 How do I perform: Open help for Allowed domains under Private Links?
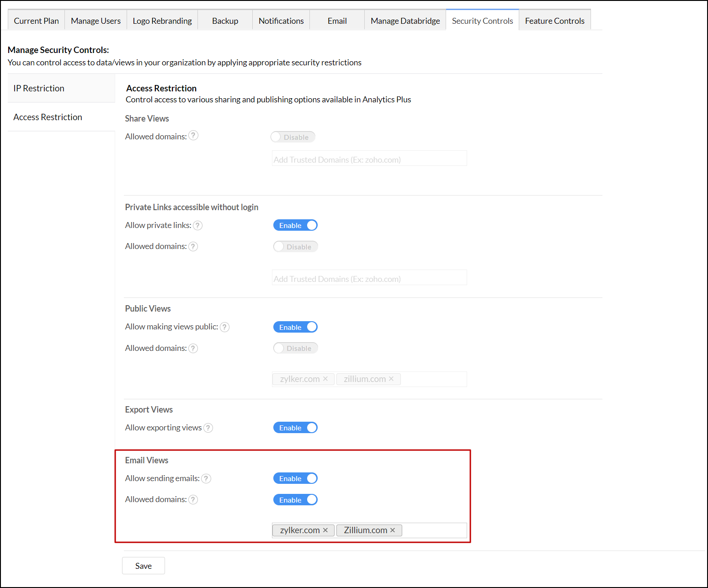pyautogui.click(x=193, y=246)
